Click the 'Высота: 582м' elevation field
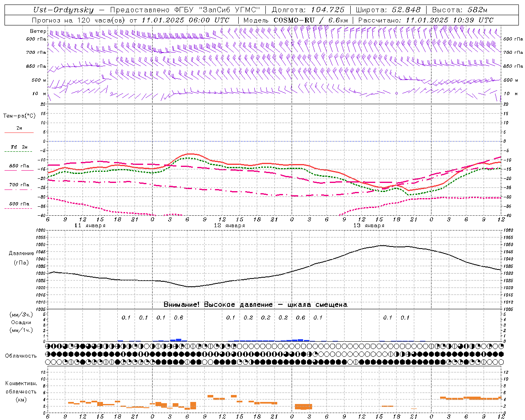The width and height of the screenshot is (525, 420). [460, 10]
